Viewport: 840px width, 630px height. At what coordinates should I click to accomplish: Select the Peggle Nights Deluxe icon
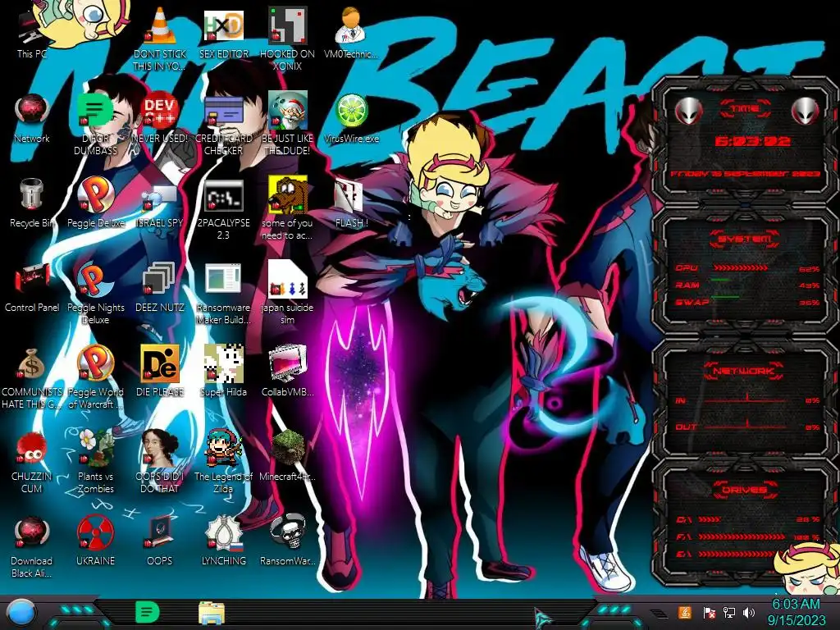tap(95, 293)
